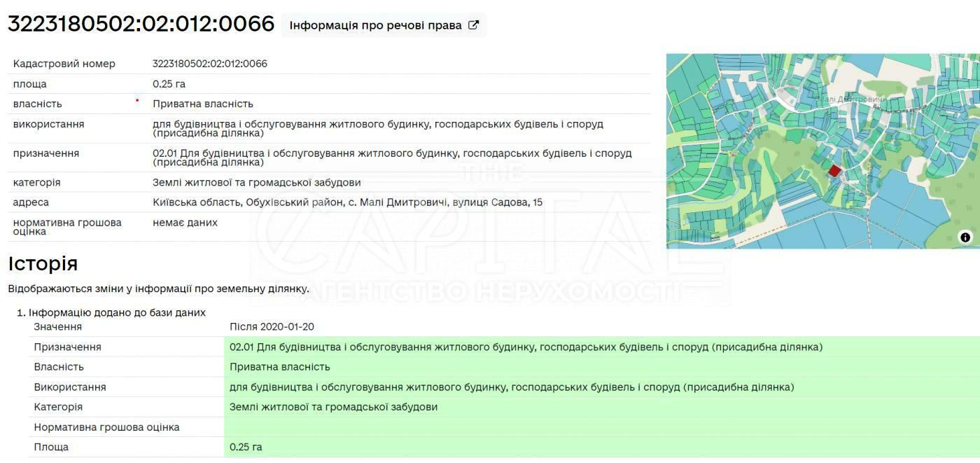Click the map info attribution icon
980x463 pixels.
click(x=965, y=237)
